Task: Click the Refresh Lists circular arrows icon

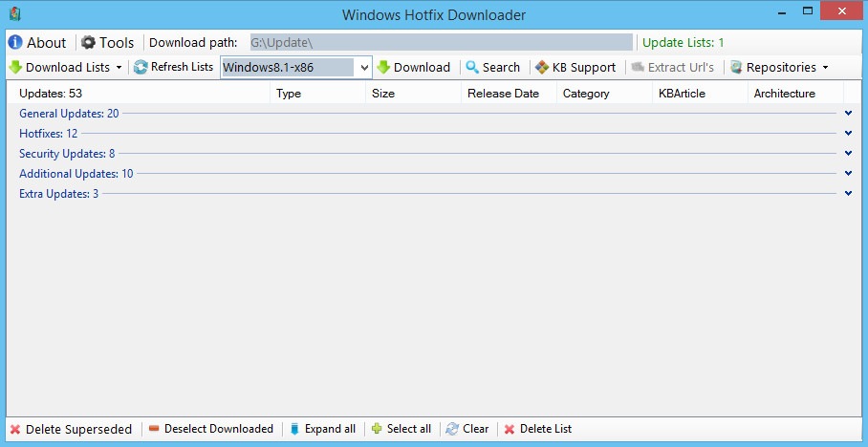Action: (141, 67)
